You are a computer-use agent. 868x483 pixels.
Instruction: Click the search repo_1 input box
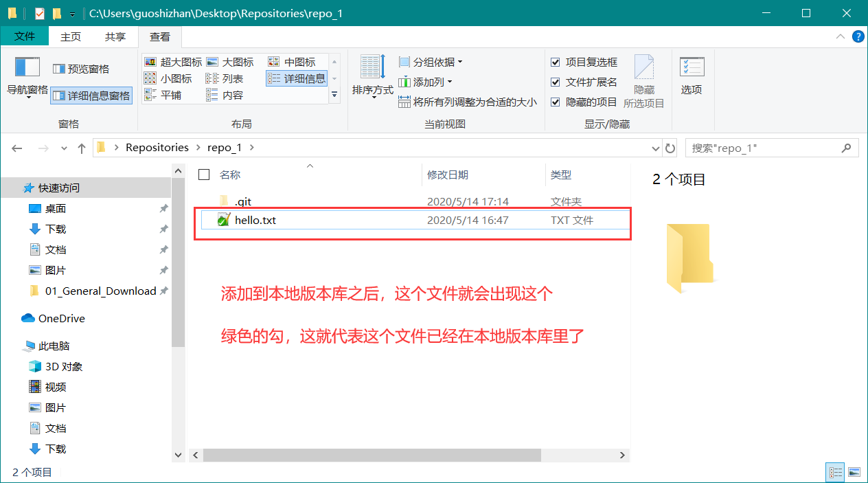(x=762, y=148)
